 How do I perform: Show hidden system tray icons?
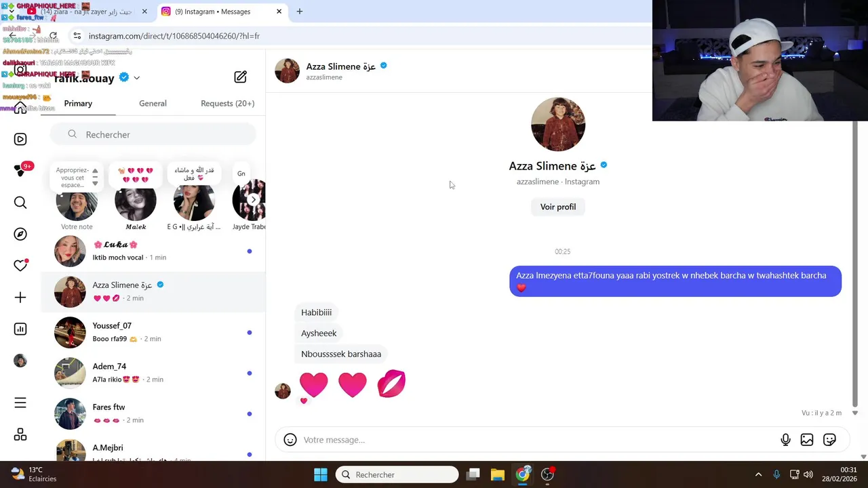(758, 474)
